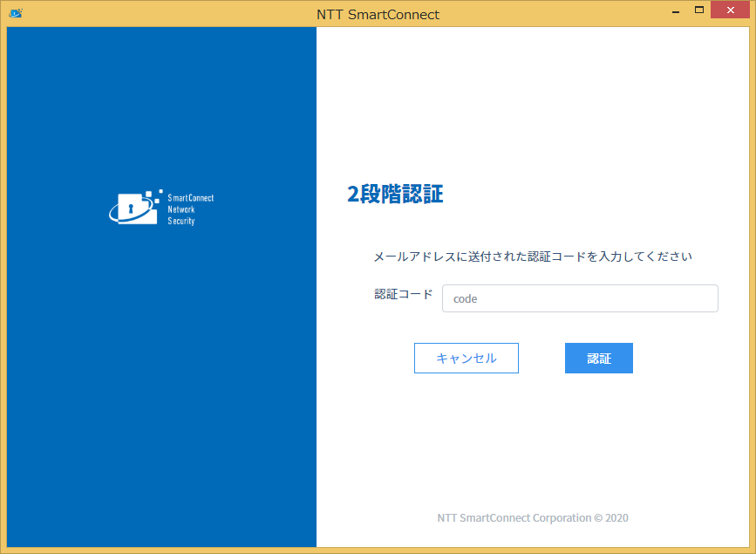Click the 認証コード field label

coord(404,294)
